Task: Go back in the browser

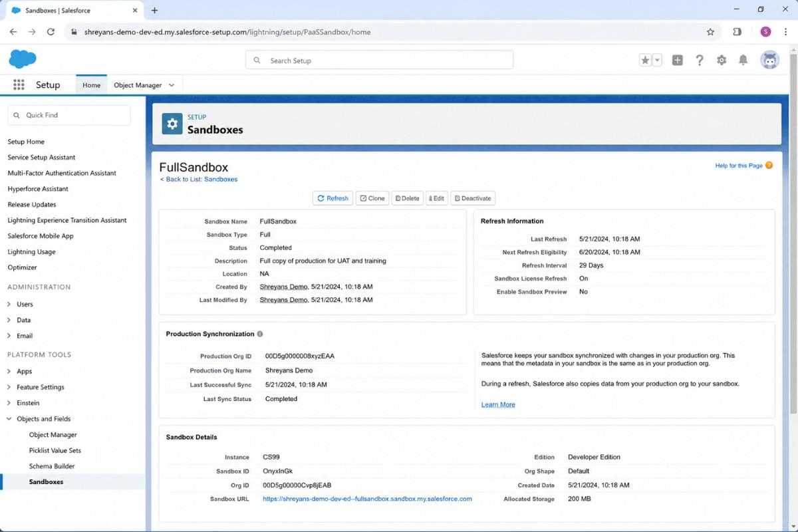Action: [13, 32]
